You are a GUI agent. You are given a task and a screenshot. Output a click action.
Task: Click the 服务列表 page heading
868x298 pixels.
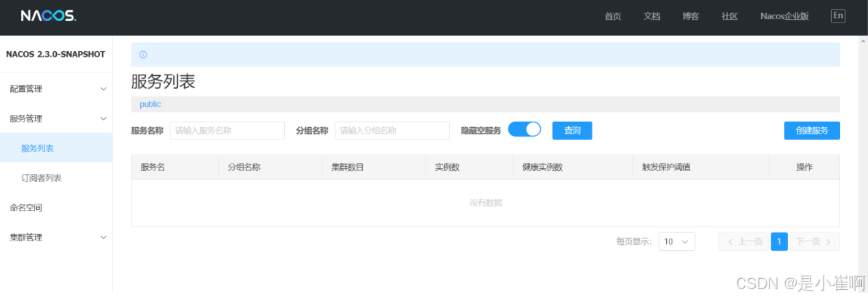coord(164,81)
